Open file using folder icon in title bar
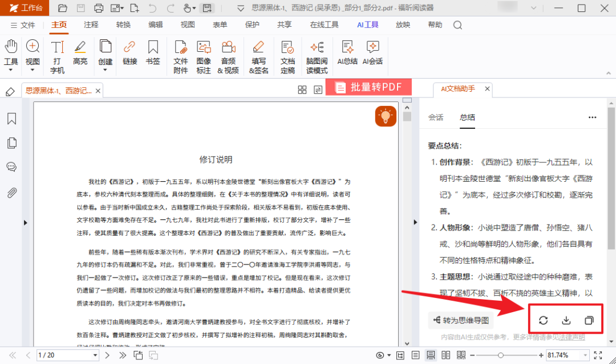 tap(62, 8)
